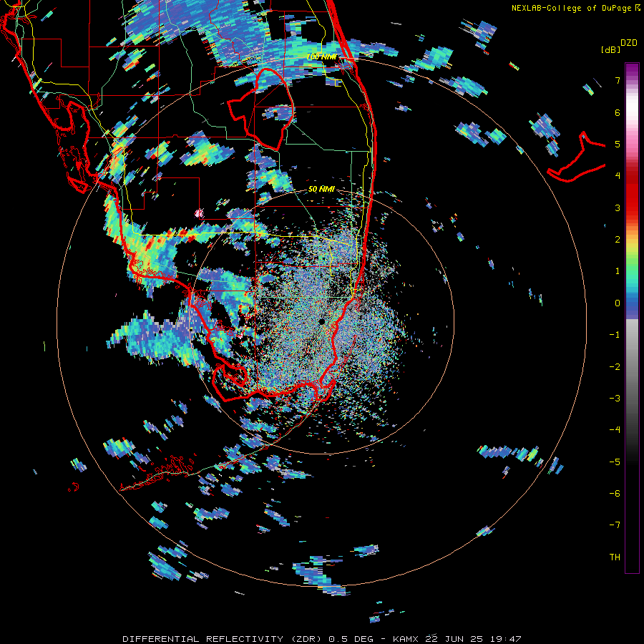Click the "-6" tick label on the color scale
This screenshot has height=644, width=644.
pyautogui.click(x=615, y=494)
